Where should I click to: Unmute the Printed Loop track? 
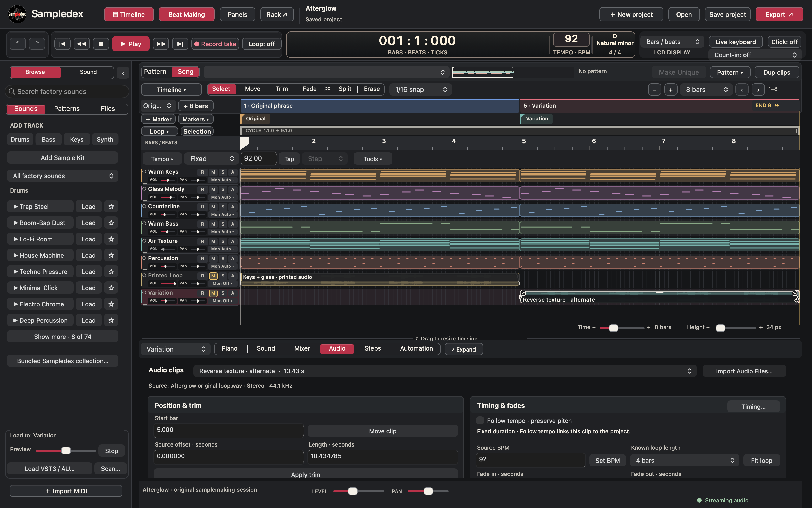[213, 276]
